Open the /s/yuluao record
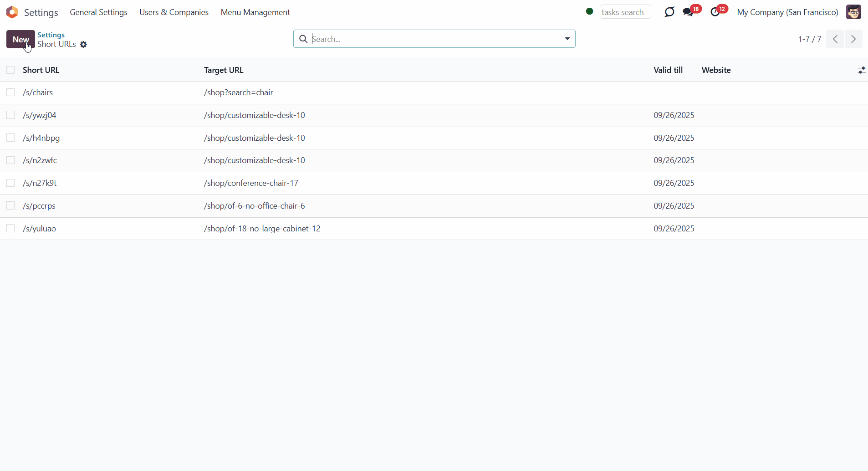Viewport: 868px width, 471px height. (x=39, y=229)
